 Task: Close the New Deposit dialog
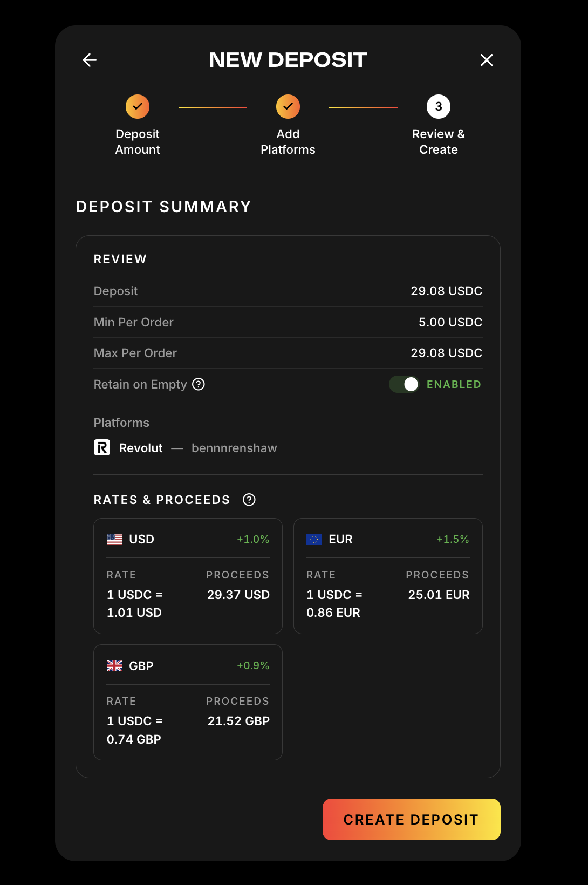pos(487,60)
